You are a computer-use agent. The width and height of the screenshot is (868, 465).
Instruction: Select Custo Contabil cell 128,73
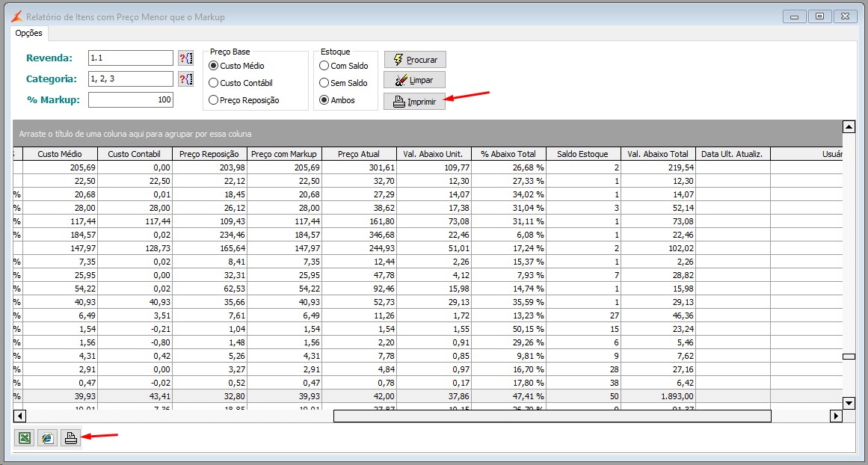(x=135, y=248)
